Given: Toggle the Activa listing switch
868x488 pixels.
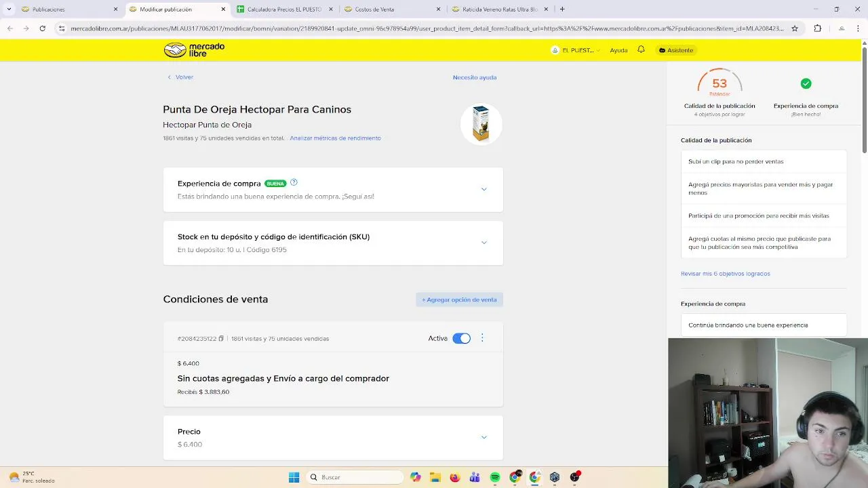Looking at the screenshot, I should (x=461, y=338).
